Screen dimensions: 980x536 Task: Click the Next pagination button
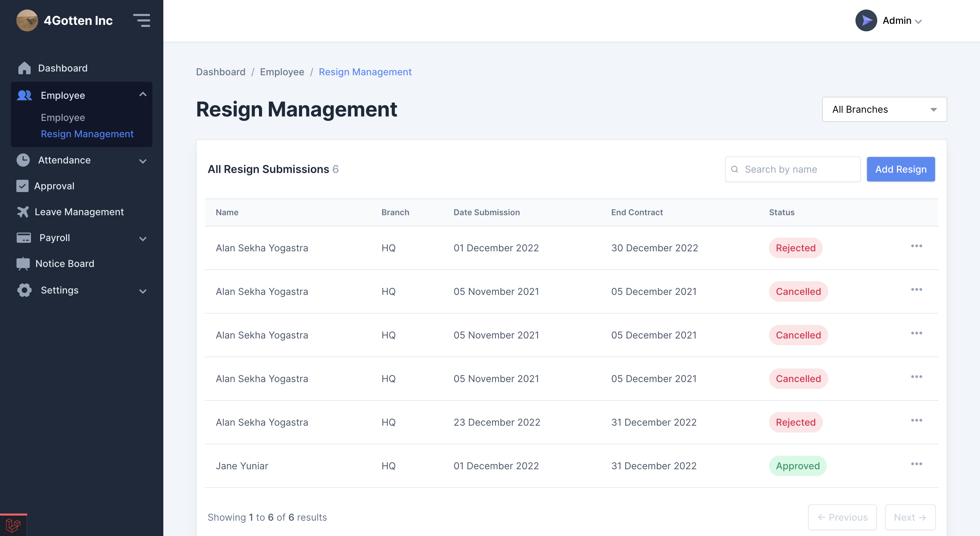tap(910, 517)
